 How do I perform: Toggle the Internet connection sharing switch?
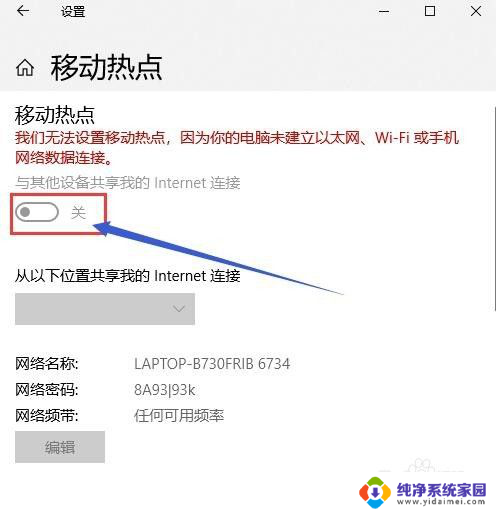37,212
